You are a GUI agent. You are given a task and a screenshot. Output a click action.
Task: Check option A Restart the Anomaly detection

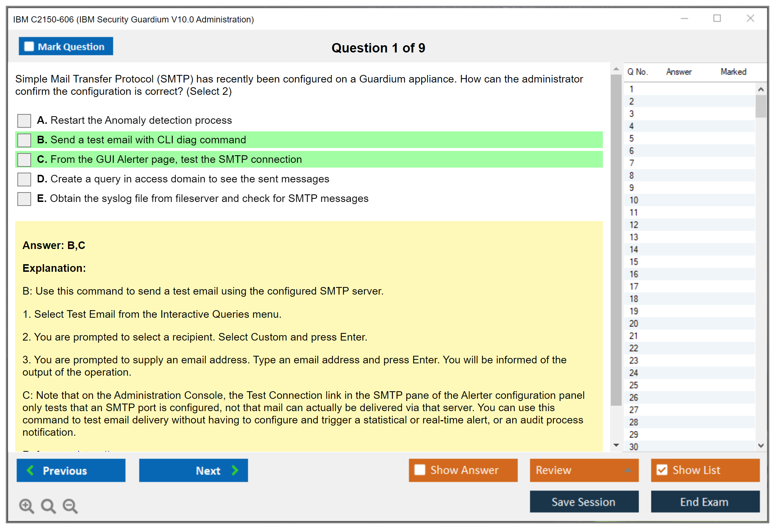coord(24,121)
